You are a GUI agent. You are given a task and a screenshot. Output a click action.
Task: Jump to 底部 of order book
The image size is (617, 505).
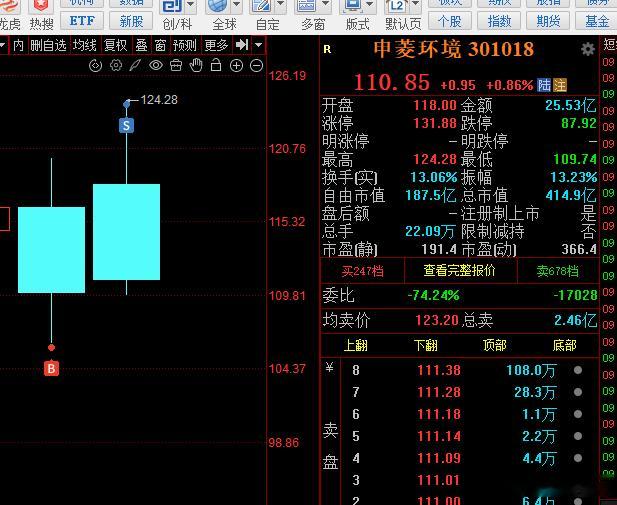click(564, 346)
